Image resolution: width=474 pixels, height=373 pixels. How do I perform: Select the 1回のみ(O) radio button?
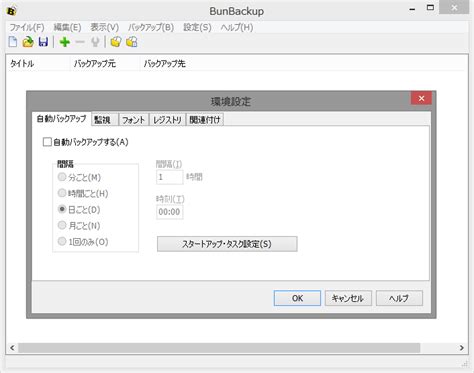(62, 241)
